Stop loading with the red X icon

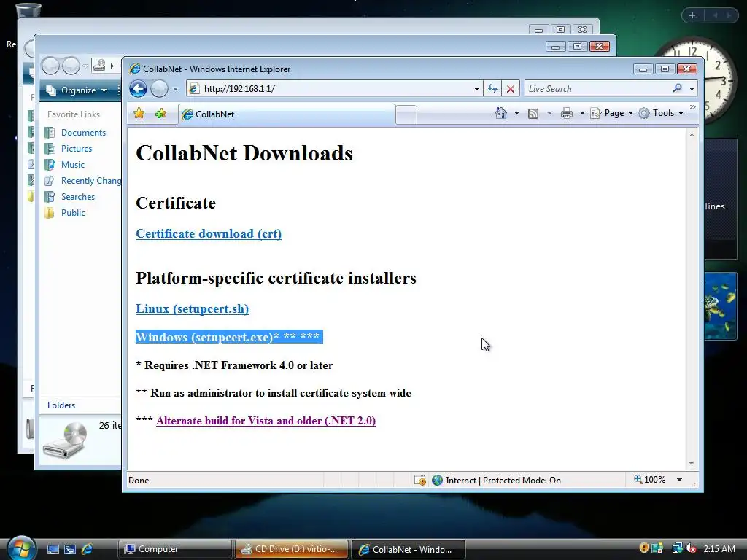point(510,88)
